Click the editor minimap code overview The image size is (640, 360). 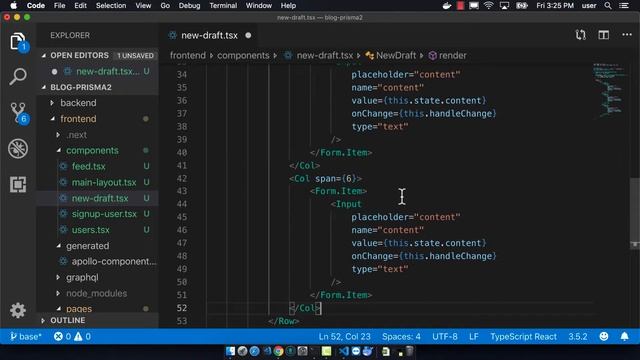(609, 90)
